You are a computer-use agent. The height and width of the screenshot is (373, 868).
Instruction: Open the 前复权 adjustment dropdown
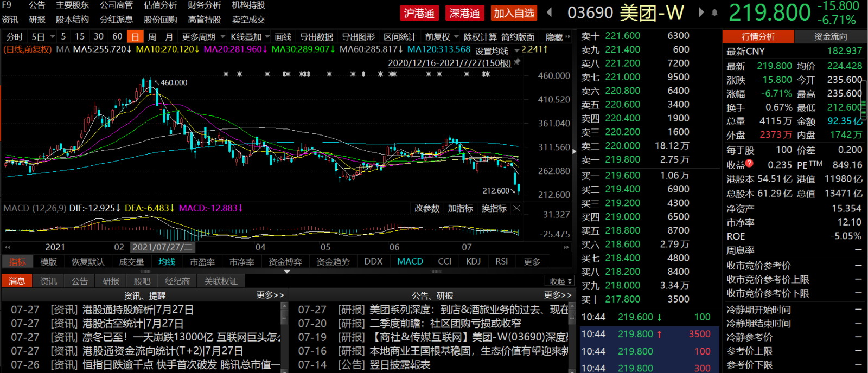[442, 37]
